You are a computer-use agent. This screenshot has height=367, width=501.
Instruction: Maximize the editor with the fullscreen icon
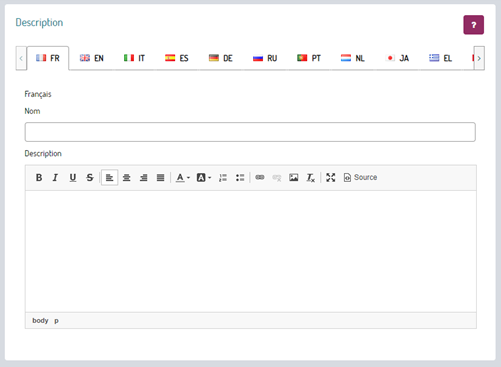pos(331,178)
